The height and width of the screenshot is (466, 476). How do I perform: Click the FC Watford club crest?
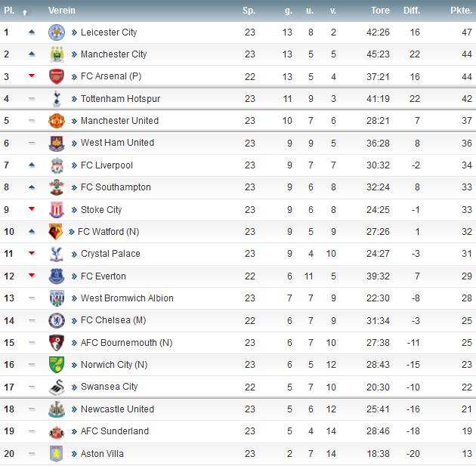click(56, 232)
